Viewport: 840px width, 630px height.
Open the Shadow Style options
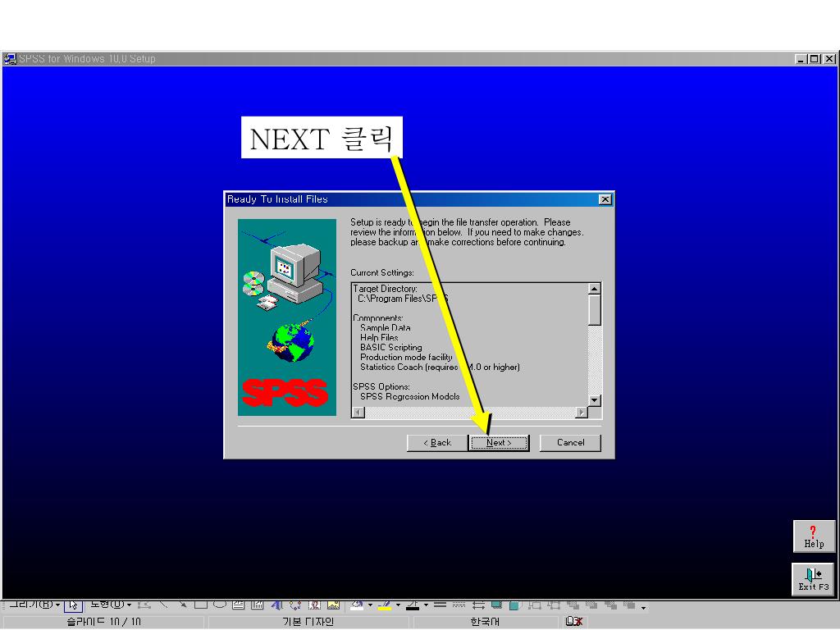tap(496, 605)
